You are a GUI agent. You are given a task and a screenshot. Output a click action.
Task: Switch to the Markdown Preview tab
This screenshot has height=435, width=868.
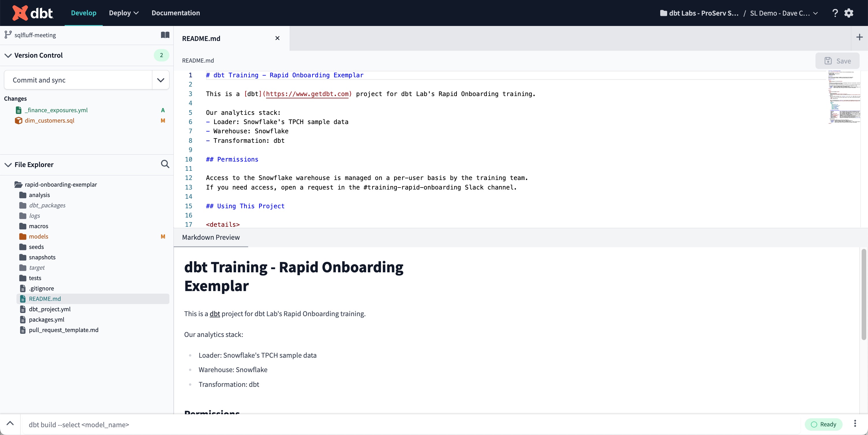tap(211, 237)
